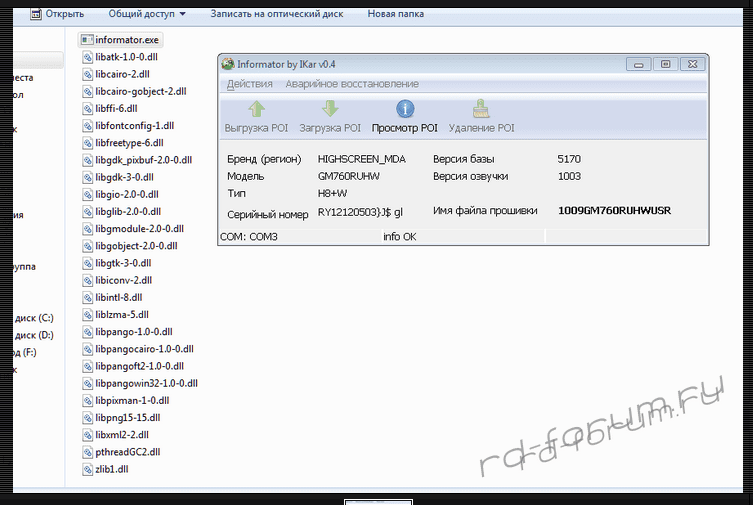Screen dimensions: 753x505
Task: Select the informator.exe file
Action: coord(126,40)
